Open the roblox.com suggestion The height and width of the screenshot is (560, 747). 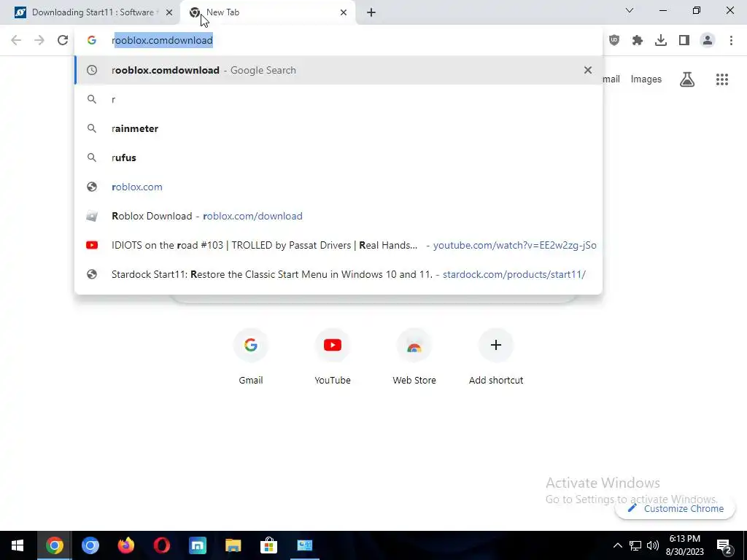[338, 187]
